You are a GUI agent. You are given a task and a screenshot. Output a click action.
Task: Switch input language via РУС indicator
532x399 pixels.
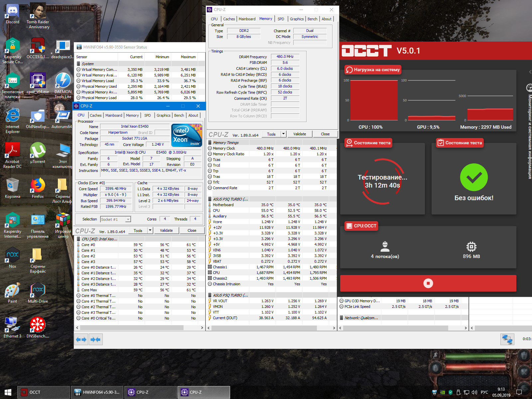point(484,392)
